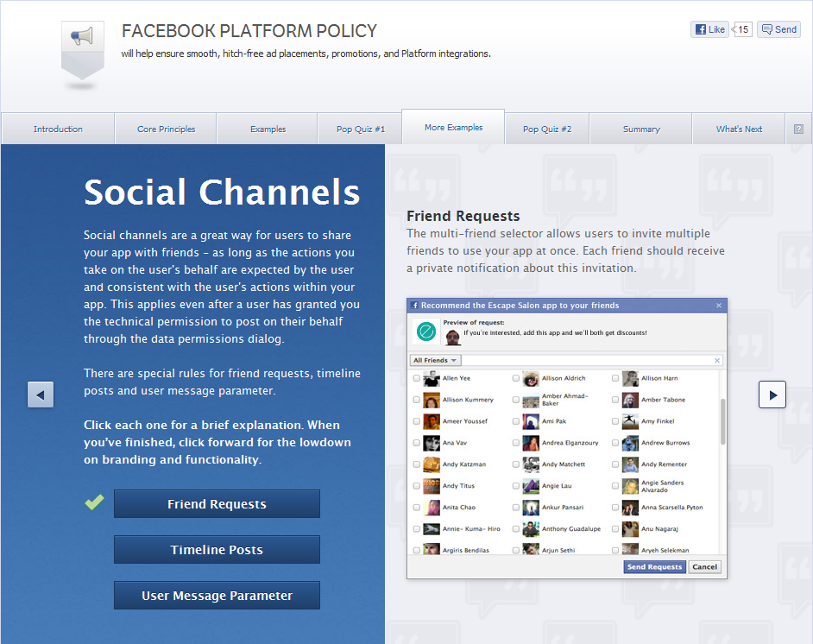The height and width of the screenshot is (644, 813).
Task: Click the friend list scrollbar
Action: 722,421
